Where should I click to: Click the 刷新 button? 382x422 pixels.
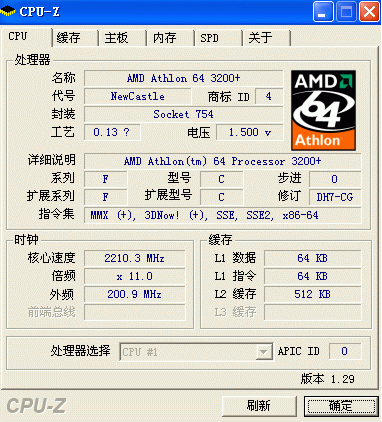coord(259,406)
